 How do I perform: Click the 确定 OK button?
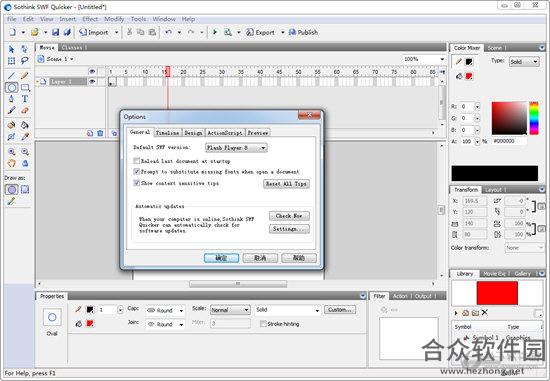pos(221,258)
